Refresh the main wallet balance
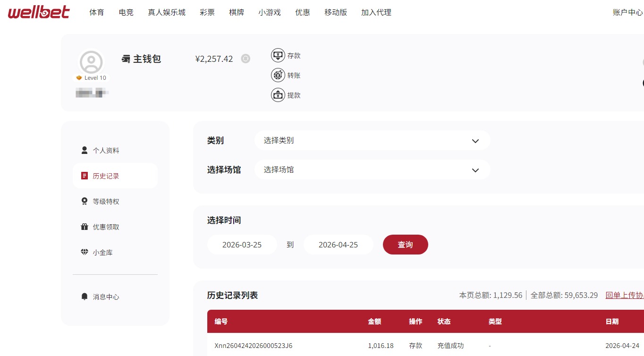The height and width of the screenshot is (356, 644). [246, 59]
